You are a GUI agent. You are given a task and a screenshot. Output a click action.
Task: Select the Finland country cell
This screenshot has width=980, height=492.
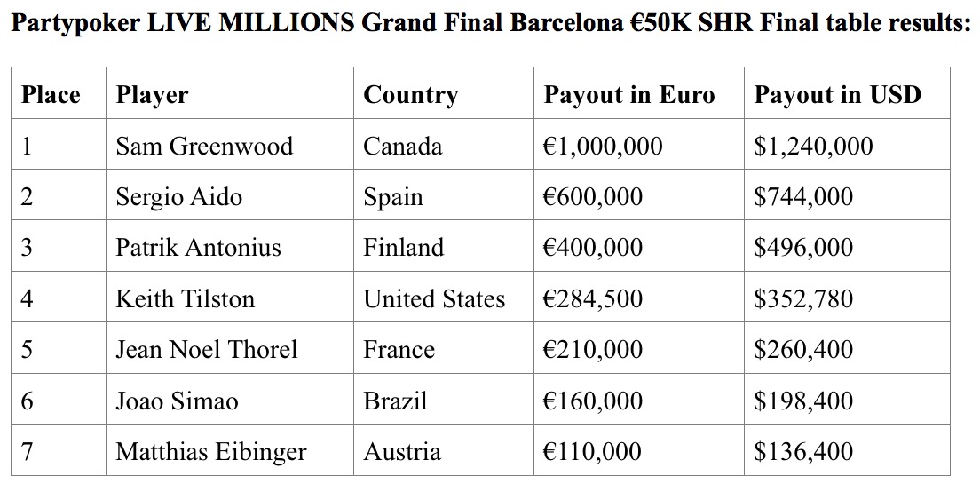click(x=444, y=247)
